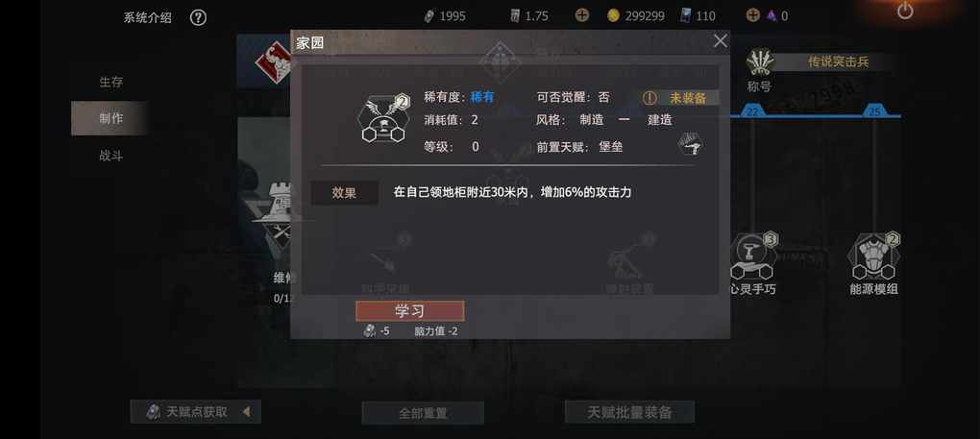Switch to the 生存 tab
The width and height of the screenshot is (980, 439).
111,82
